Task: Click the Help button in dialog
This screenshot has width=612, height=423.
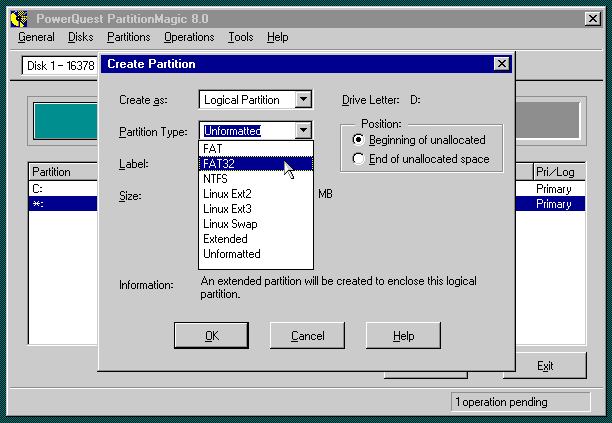Action: tap(403, 336)
